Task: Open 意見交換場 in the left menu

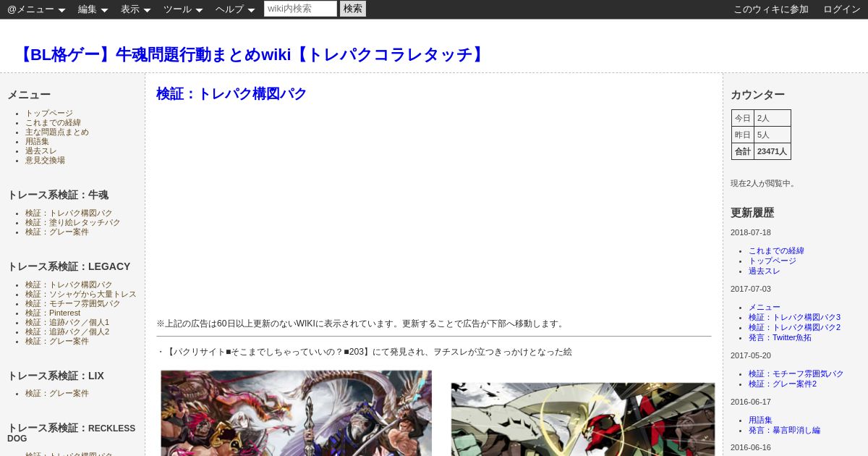Action: click(45, 161)
